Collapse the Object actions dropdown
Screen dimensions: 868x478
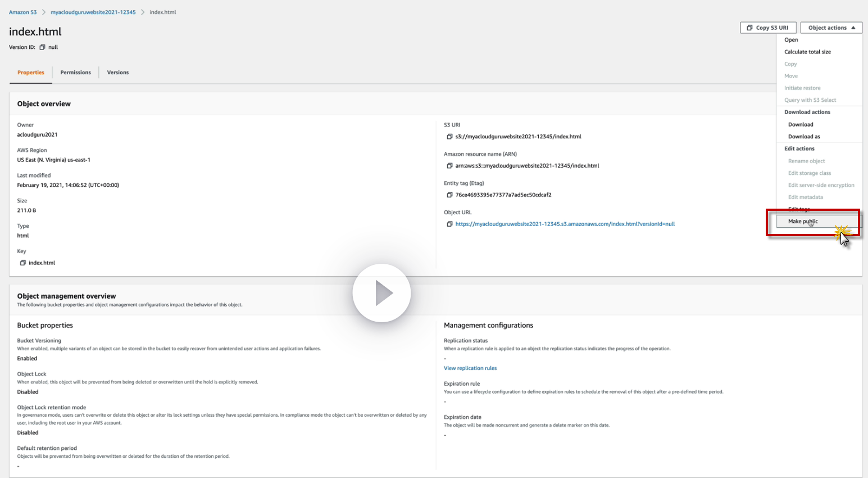[x=831, y=28]
